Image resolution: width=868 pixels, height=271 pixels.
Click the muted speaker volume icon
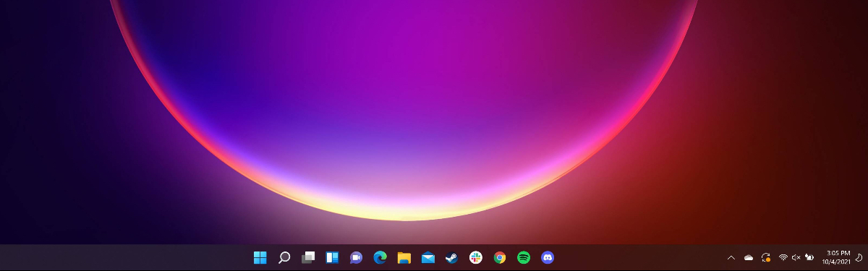tap(796, 257)
